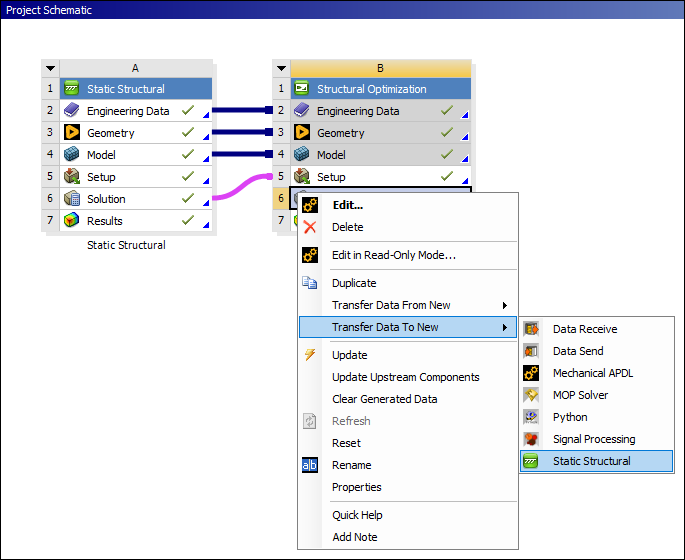
Task: Click blue corner triangle on A Engineering Data
Action: pyautogui.click(x=206, y=115)
